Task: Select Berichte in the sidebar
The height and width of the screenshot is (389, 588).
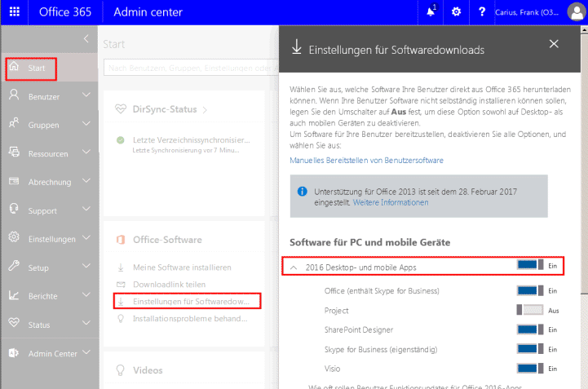Action: click(x=42, y=296)
